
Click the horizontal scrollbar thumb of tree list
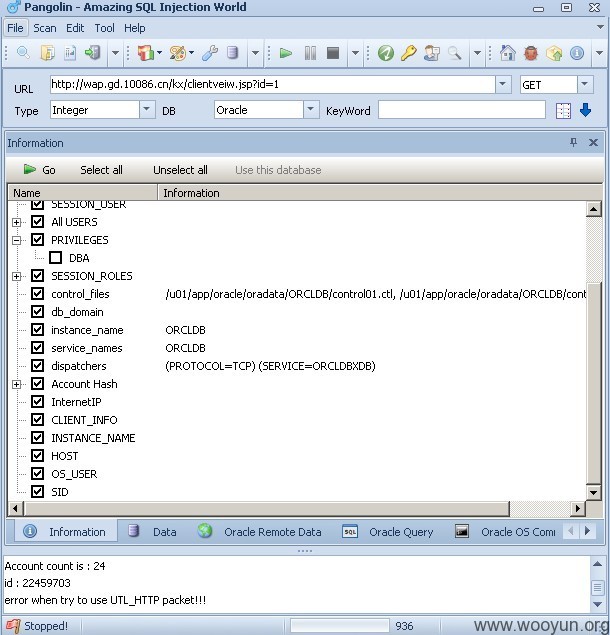(267, 508)
